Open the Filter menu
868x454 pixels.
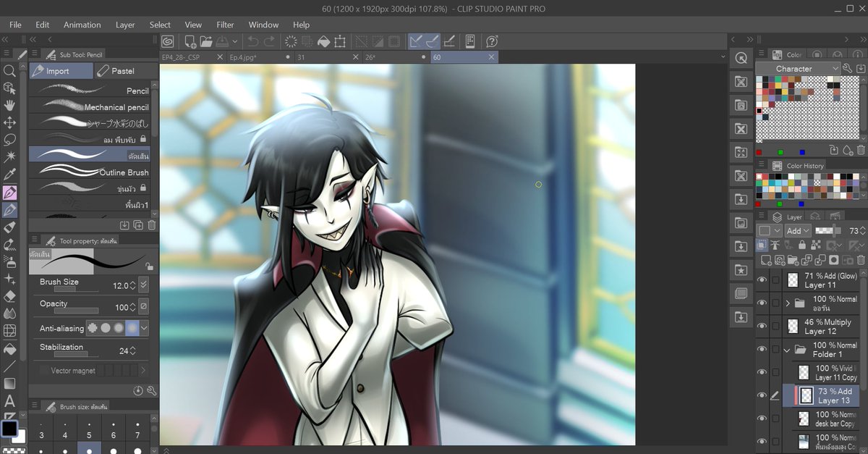(x=226, y=25)
